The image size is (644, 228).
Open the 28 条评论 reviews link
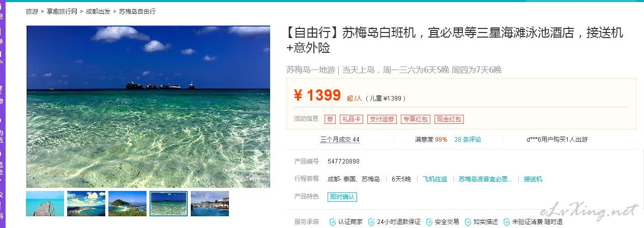[467, 139]
